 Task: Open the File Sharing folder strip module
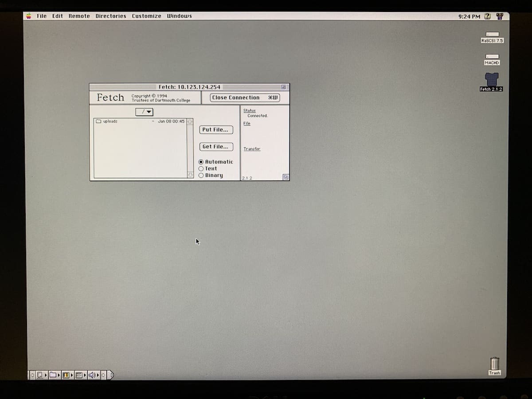55,375
